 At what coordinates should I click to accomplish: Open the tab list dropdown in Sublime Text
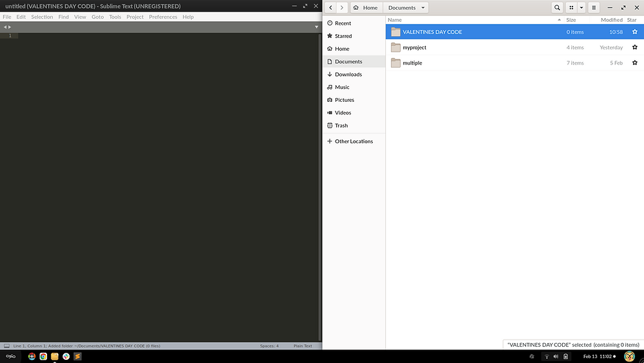316,26
